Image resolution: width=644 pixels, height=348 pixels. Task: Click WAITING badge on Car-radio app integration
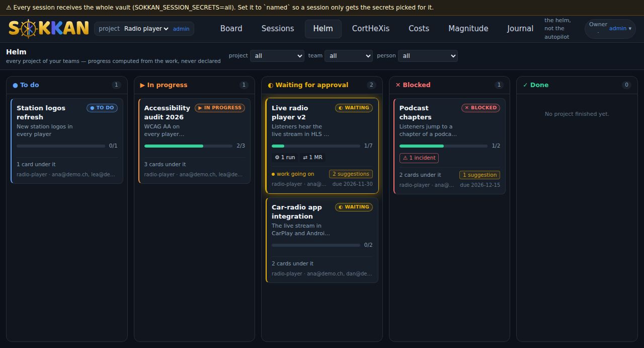354,207
